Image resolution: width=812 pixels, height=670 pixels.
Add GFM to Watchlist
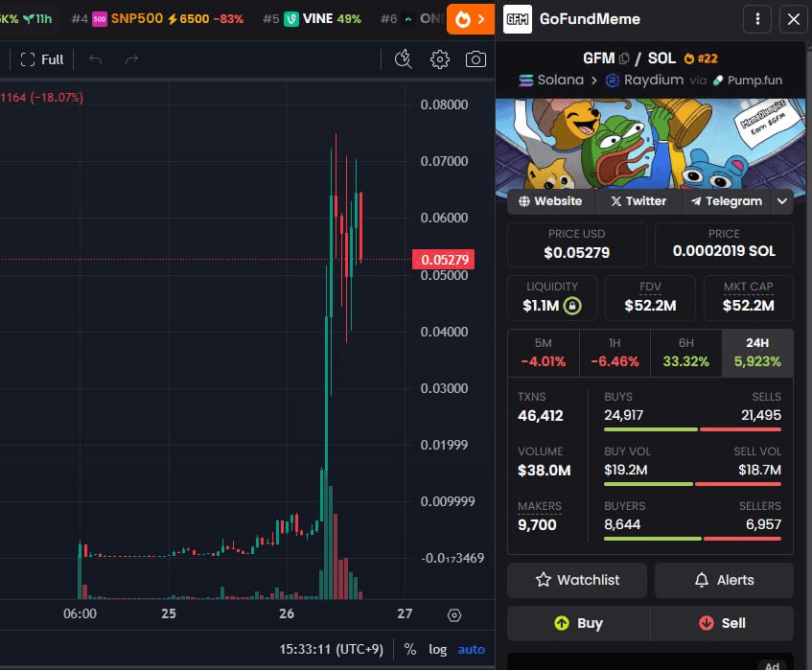(x=577, y=580)
